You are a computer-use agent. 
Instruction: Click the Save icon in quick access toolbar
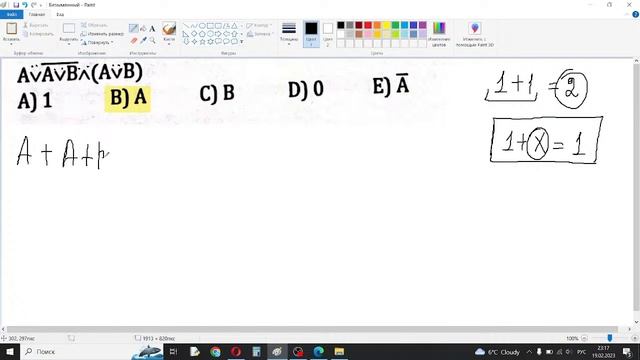point(16,5)
